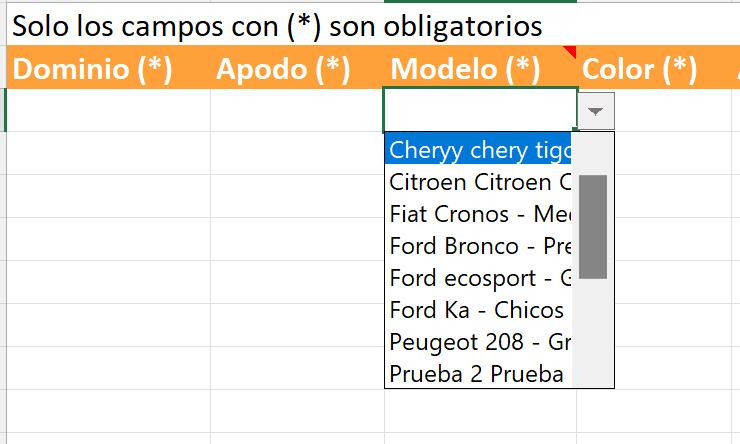Click the empty cell under Dominio
Screen dimensions: 740x444
point(108,110)
